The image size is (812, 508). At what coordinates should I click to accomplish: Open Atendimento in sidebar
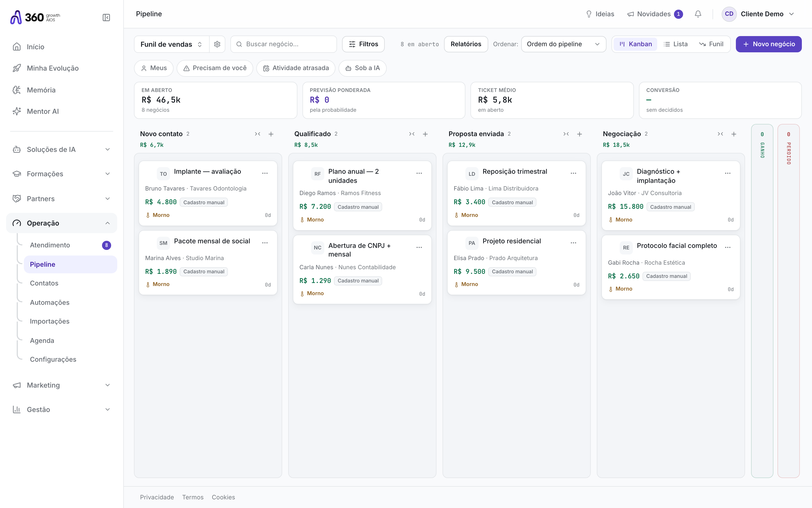click(71, 245)
